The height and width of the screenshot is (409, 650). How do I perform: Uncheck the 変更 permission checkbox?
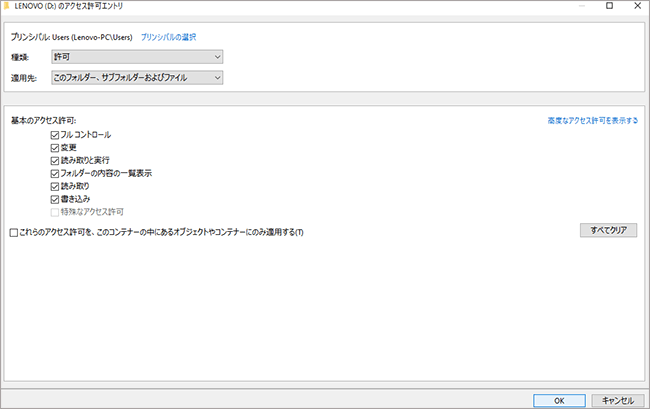(x=55, y=148)
